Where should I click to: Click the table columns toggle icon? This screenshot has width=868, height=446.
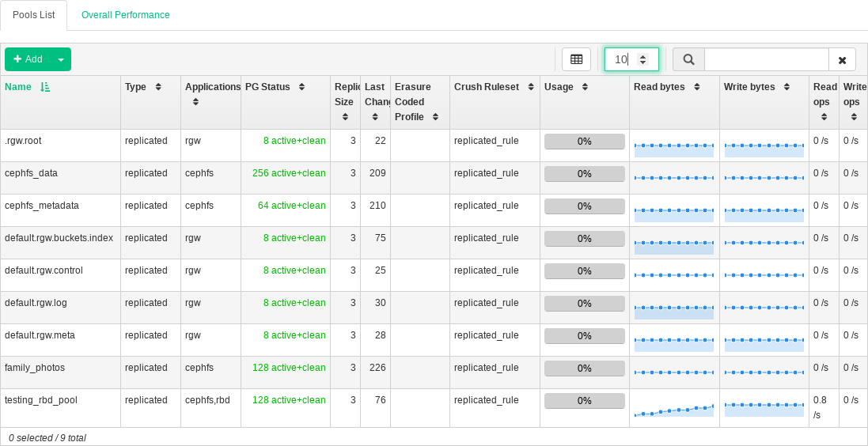pos(576,59)
